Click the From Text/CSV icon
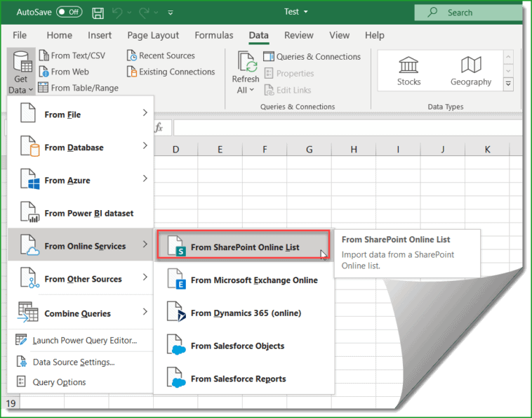Viewport: 532px width, 418px height. pos(44,55)
